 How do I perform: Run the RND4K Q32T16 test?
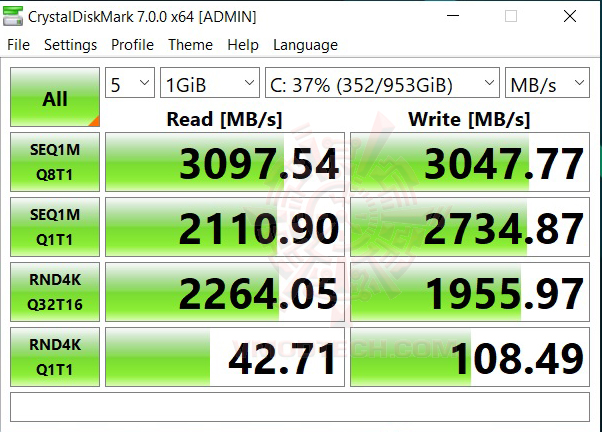[x=55, y=292]
